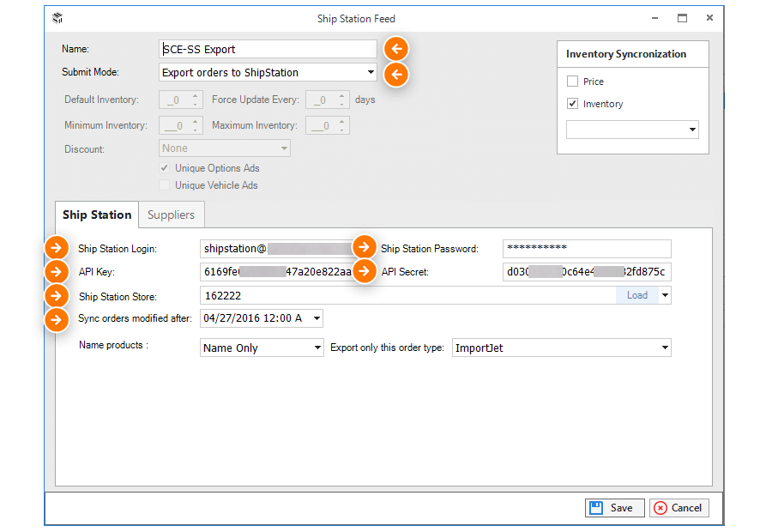Screen dimensions: 772x532
Task: Click the Load button
Action: (x=637, y=295)
